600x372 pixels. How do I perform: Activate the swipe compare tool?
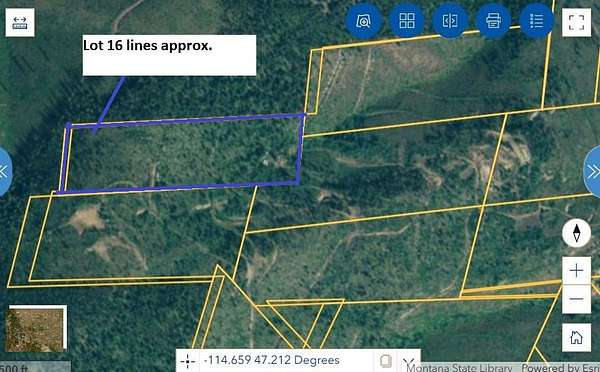(x=450, y=21)
